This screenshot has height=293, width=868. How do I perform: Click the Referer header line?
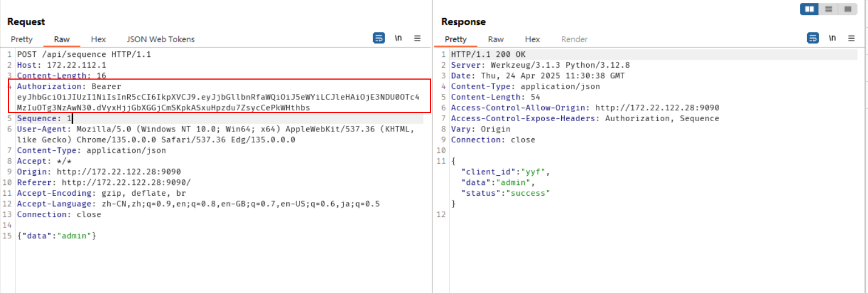point(104,183)
